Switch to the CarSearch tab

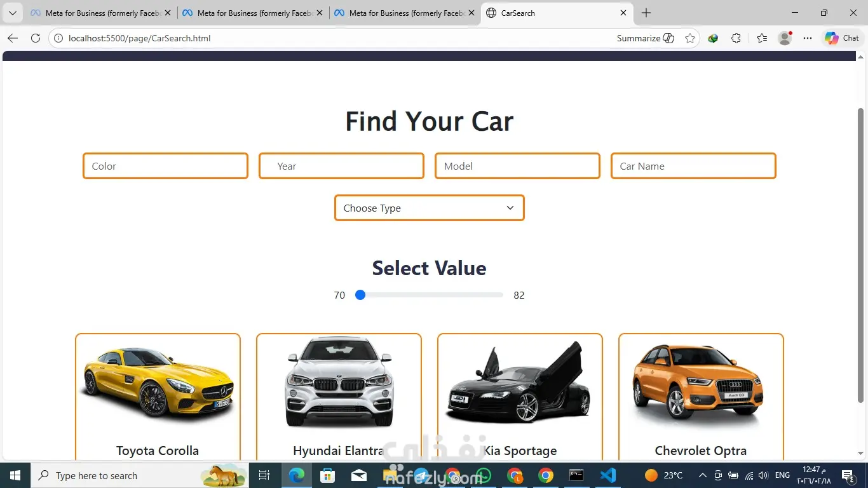557,13
